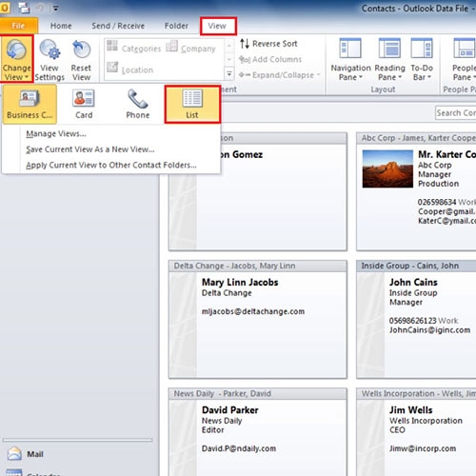Click Undo in Quick Access Toolbar
Screen dimensions: 476x476
40,8
